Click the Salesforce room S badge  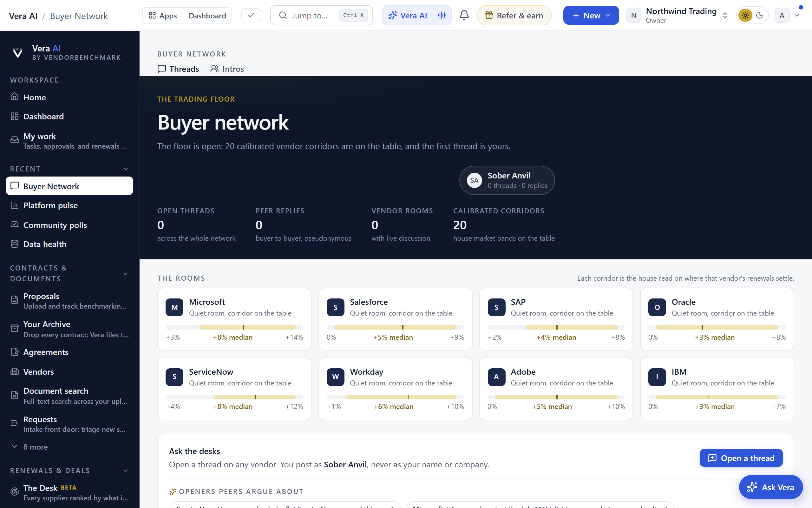336,307
